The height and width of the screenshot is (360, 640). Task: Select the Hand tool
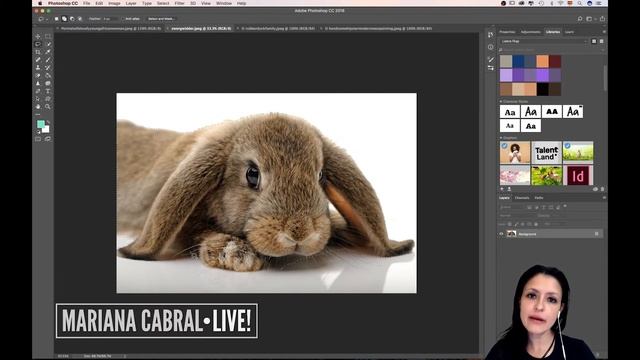click(38, 107)
